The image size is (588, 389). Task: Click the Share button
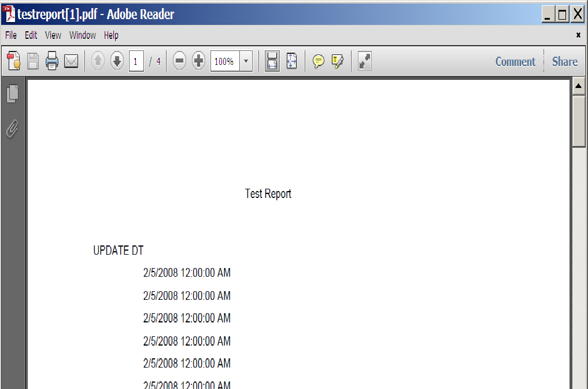(564, 61)
